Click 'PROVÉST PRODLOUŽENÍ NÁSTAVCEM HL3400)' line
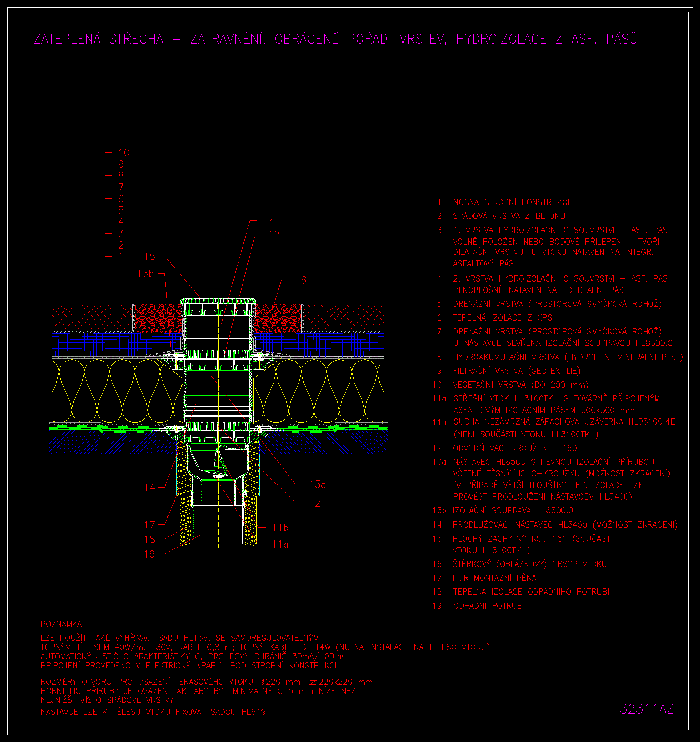Viewport: 700px width, 742px height. 542,497
